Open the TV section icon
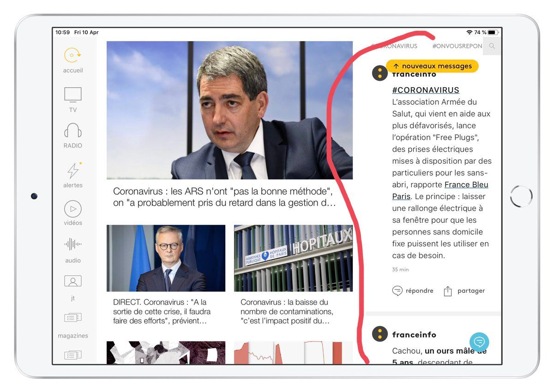Screen dimensions: 554x392 [x=73, y=95]
